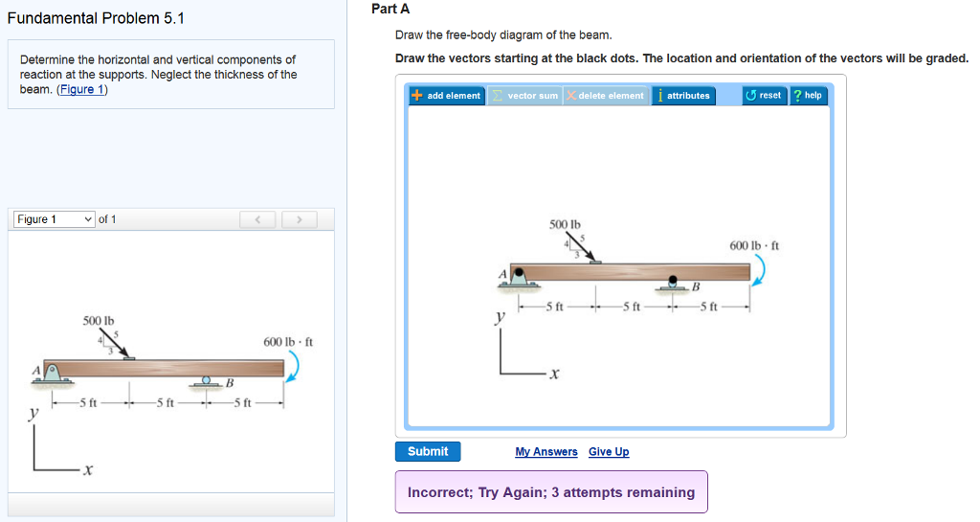
Task: Click the add element tool
Action: tap(446, 96)
